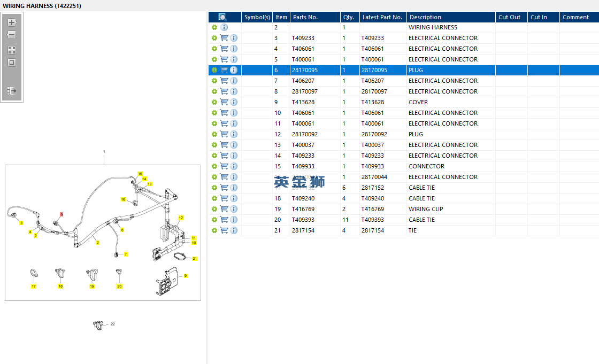Add item 3 T409233 to cart
Viewport: 599px width, 364px height.
click(224, 38)
